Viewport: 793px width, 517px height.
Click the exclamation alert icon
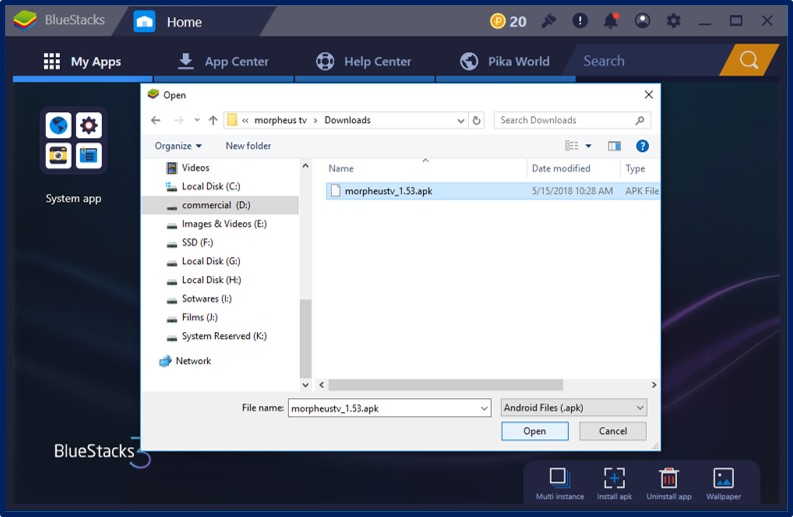point(580,21)
